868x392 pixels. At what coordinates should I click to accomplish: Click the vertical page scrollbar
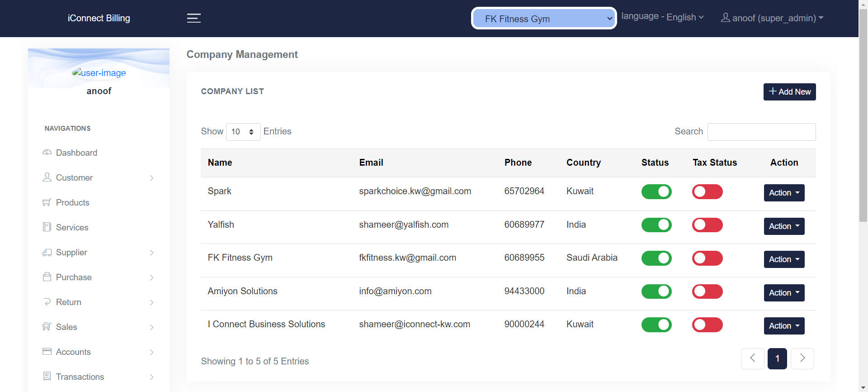(x=863, y=136)
